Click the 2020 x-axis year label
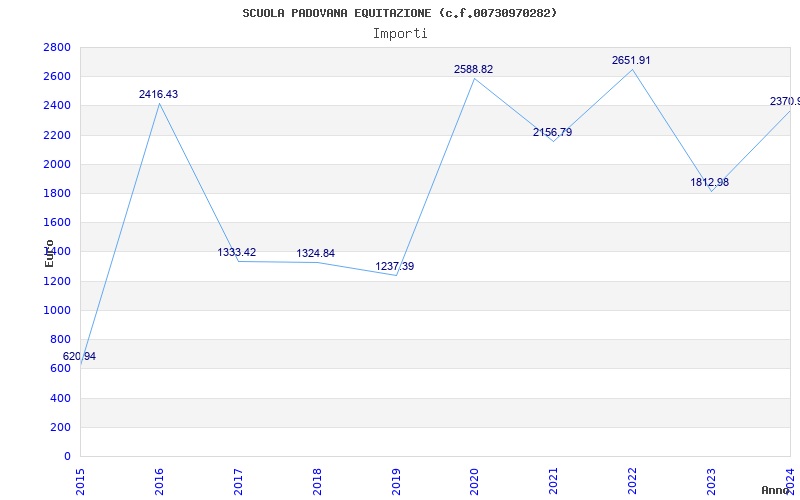800x500 pixels. pyautogui.click(x=474, y=482)
